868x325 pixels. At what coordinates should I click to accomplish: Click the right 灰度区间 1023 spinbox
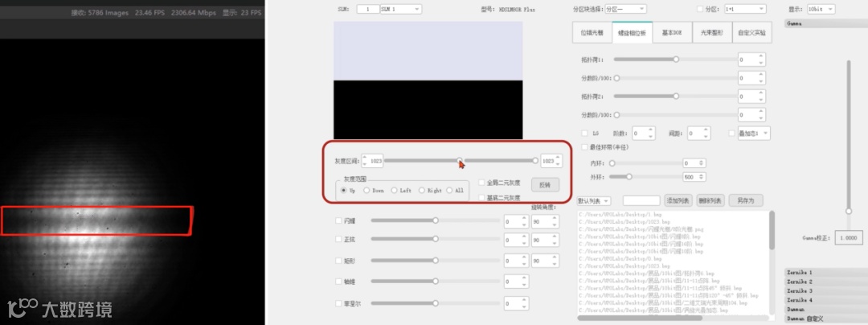[551, 161]
